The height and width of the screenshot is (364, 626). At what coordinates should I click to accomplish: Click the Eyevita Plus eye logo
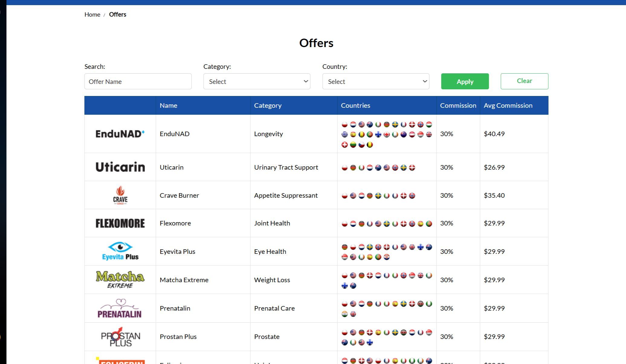[120, 251]
